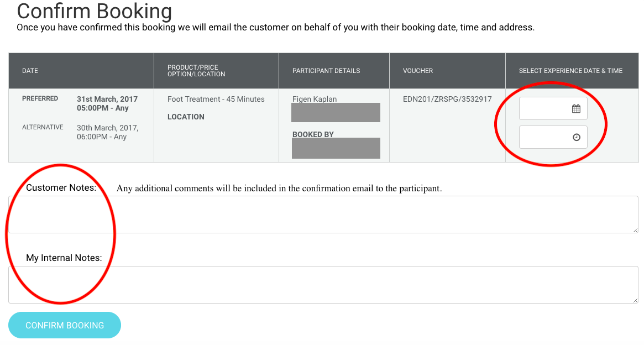Click the experience date field with calendar icon
Image resolution: width=644 pixels, height=345 pixels.
[553, 108]
